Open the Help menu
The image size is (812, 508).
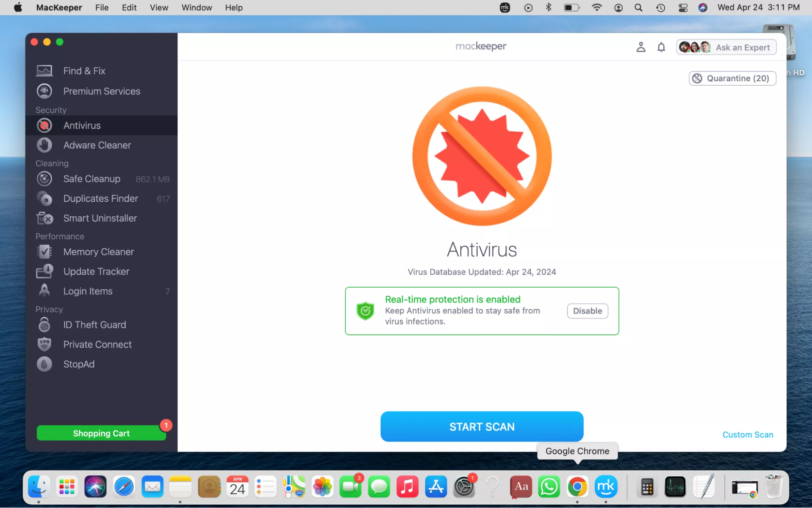(x=234, y=7)
